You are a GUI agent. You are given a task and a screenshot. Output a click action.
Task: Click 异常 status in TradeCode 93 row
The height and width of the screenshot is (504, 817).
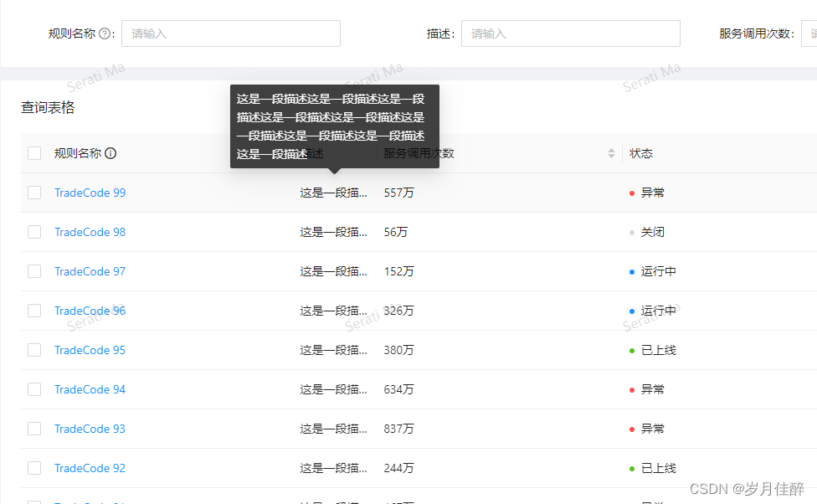click(652, 429)
